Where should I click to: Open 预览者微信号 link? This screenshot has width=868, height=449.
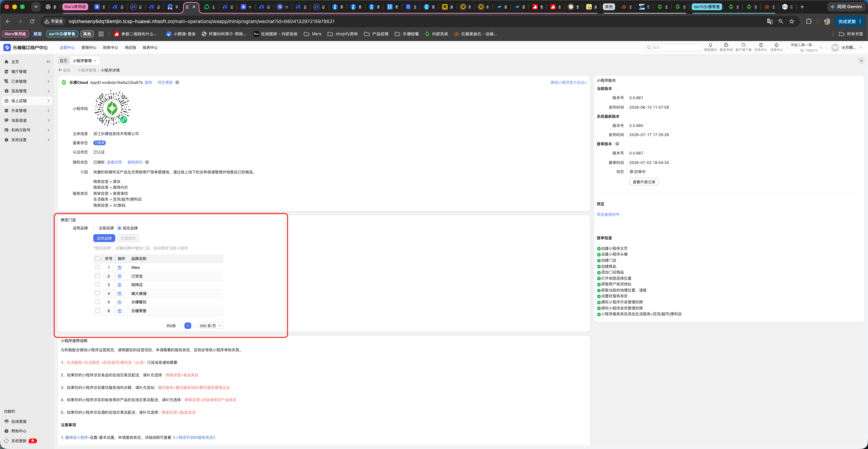pos(608,214)
